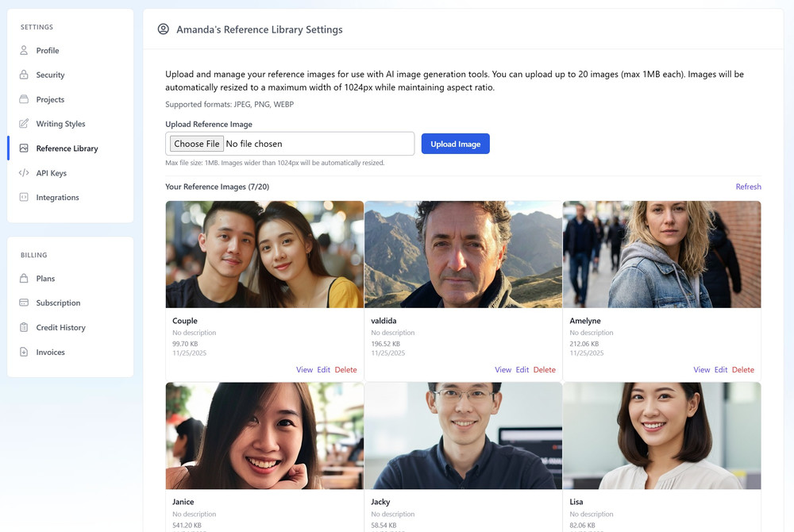Click the user avatar icon in header

point(163,29)
